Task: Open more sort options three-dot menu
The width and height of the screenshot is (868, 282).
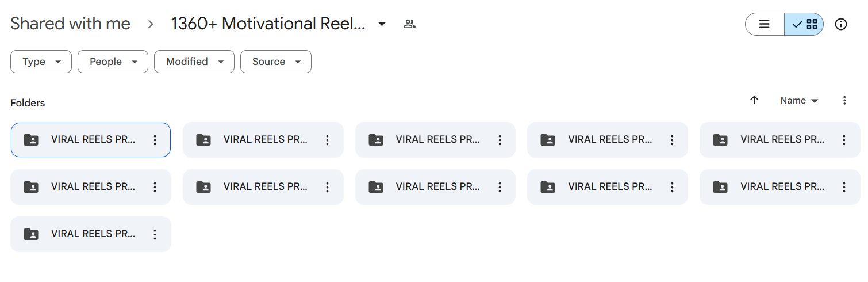Action: coord(844,100)
